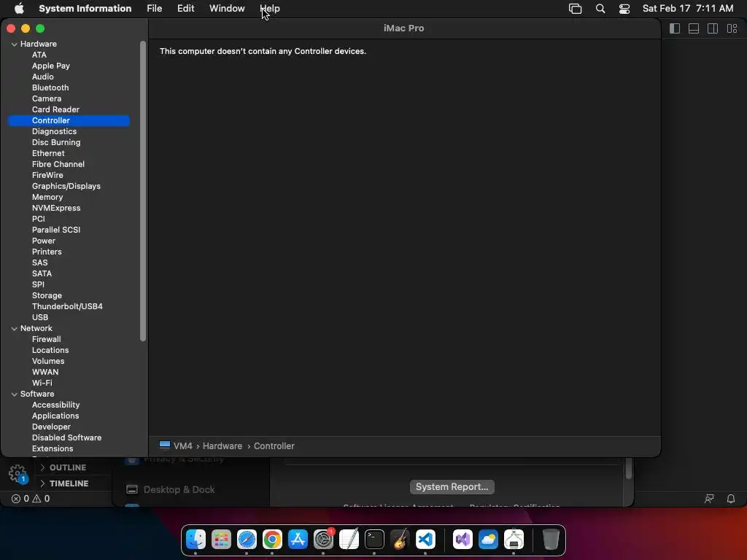Image resolution: width=747 pixels, height=560 pixels.
Task: Expand the OUTLINE section in VS Code
Action: pyautogui.click(x=68, y=467)
